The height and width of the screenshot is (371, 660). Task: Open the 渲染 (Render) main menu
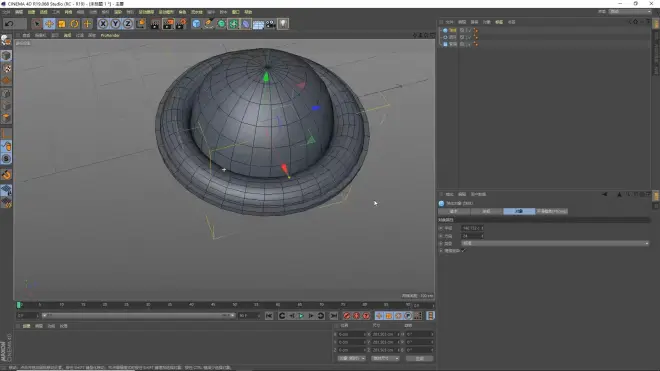[117, 12]
